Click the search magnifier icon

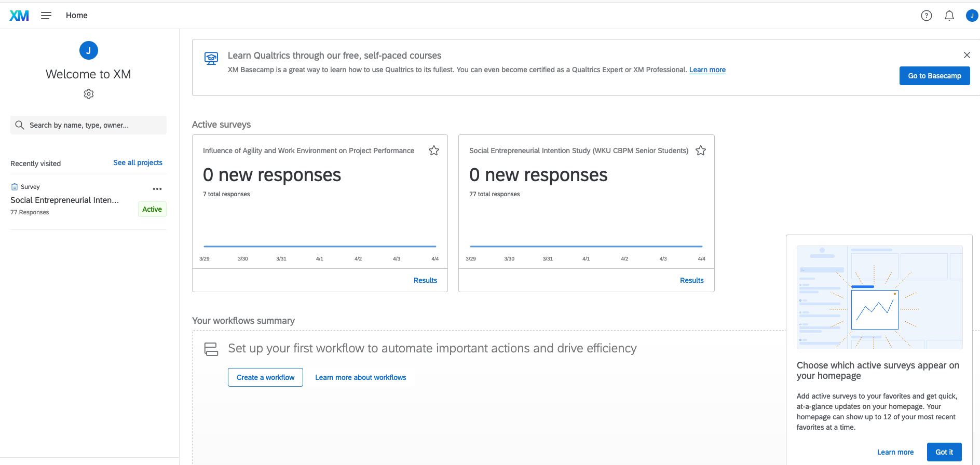coord(20,125)
